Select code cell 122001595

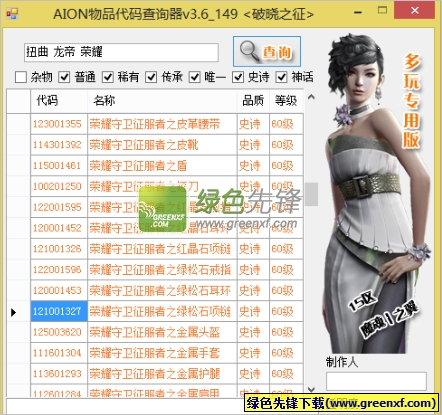[x=59, y=207]
